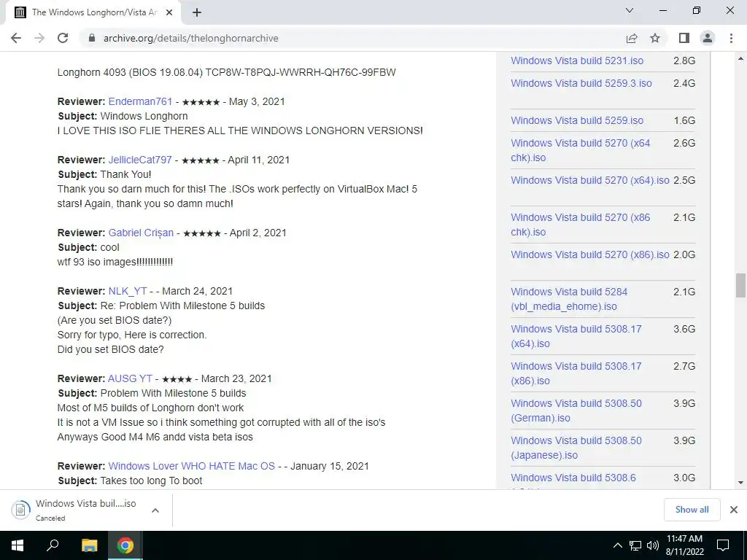The width and height of the screenshot is (747, 560).
Task: Open Windows Start menu
Action: (x=18, y=545)
